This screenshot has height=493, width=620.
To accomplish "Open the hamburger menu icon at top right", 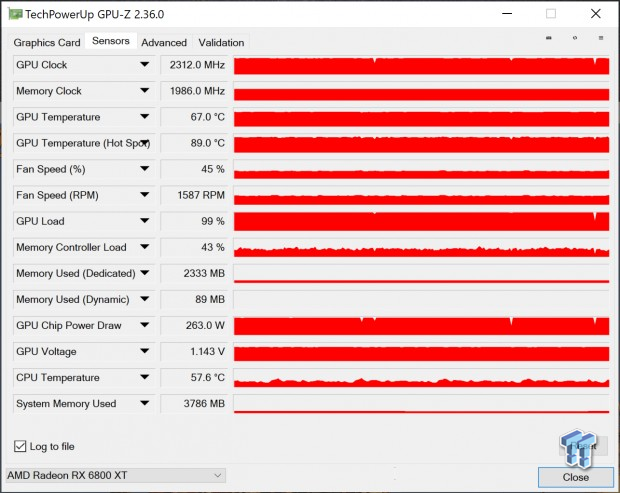I will coord(601,38).
